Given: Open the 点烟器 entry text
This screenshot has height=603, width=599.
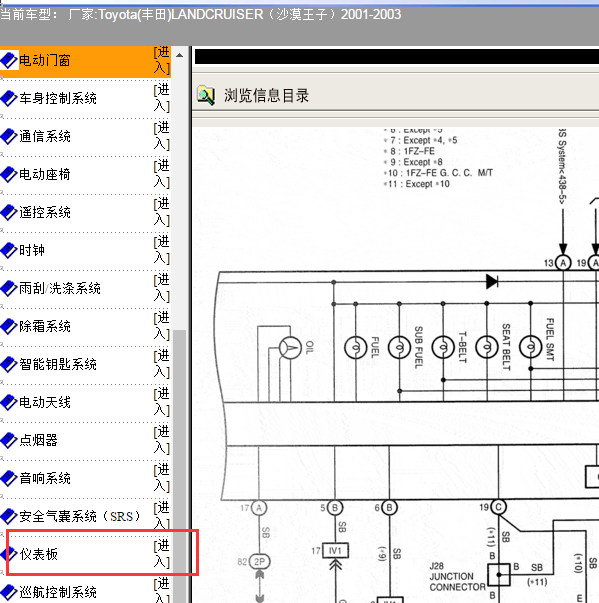Looking at the screenshot, I should 38,441.
